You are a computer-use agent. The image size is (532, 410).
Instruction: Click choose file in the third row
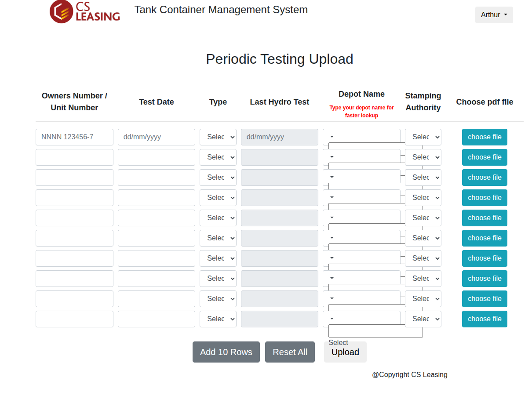tap(485, 178)
